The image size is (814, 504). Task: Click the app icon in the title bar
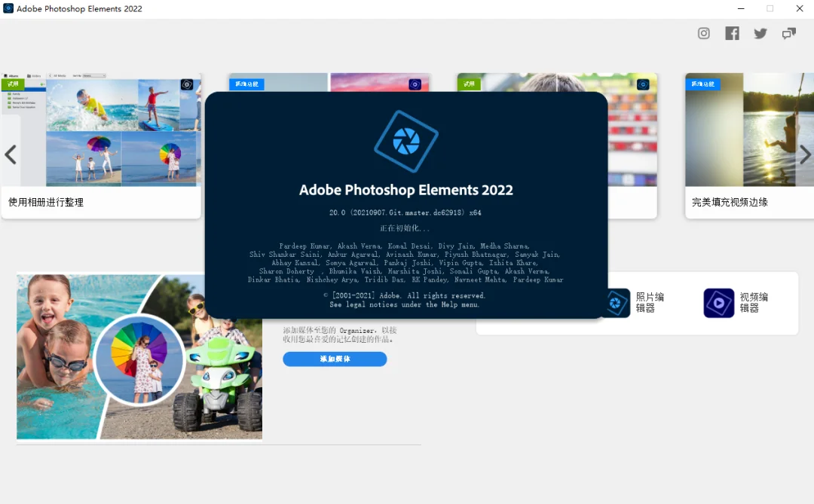click(x=8, y=8)
